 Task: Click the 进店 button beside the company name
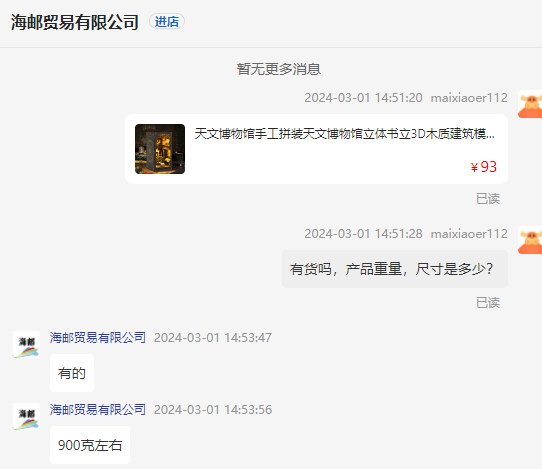click(x=167, y=21)
